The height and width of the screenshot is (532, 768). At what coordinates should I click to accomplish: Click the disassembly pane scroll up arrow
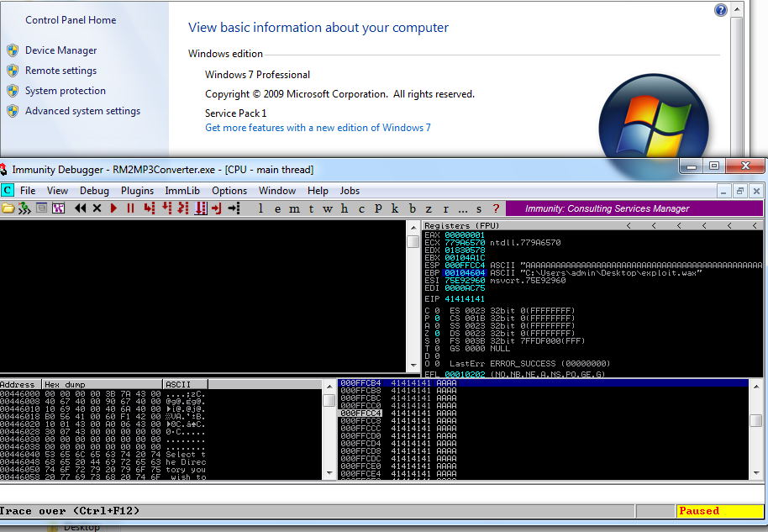tap(413, 226)
